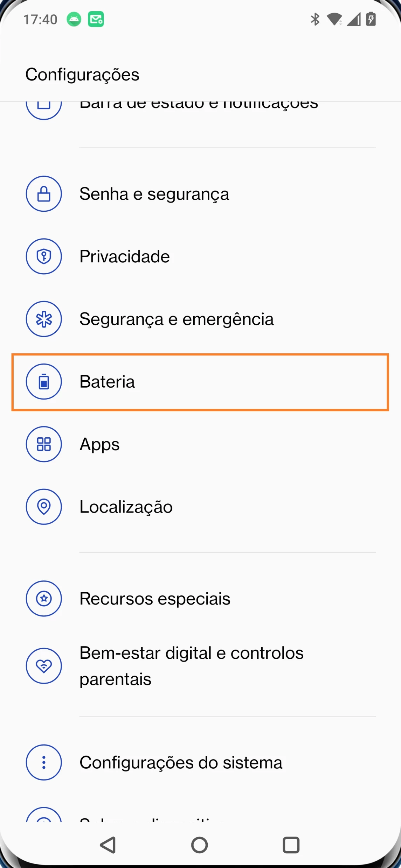
Task: Open the Privacidade menu entry
Action: tap(125, 256)
